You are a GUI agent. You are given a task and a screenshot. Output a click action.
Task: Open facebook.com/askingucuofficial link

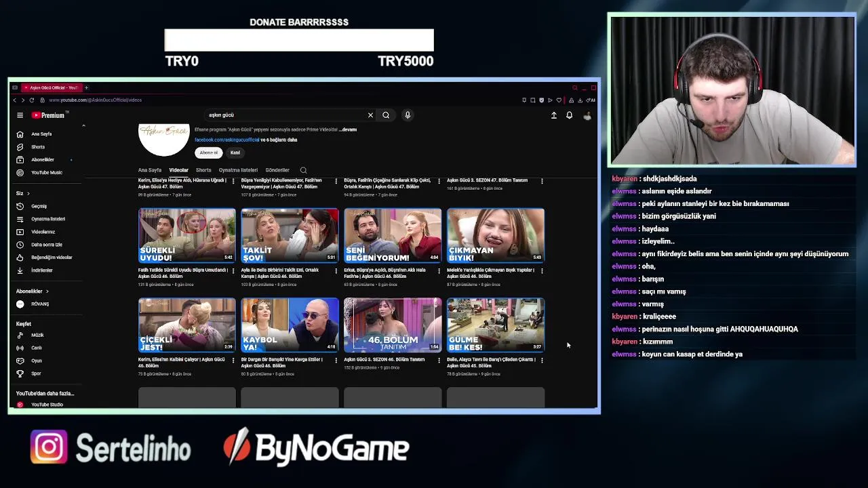point(227,140)
